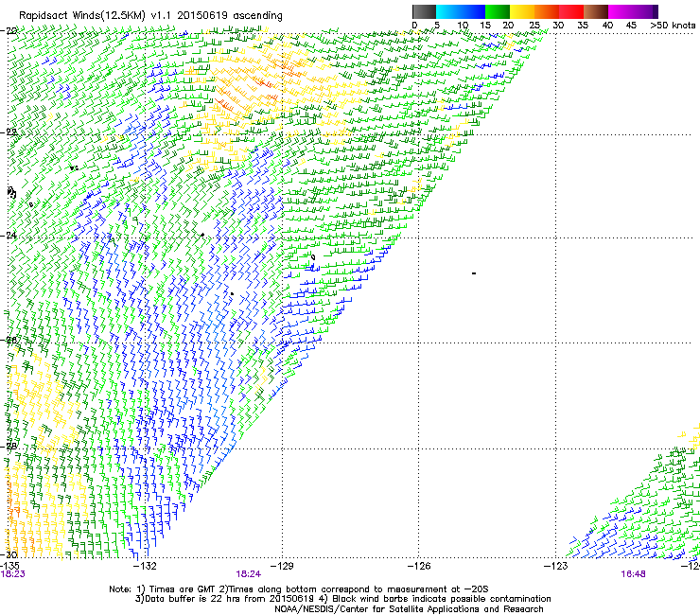Click the red 30-35 knots legend swatch

pos(571,11)
